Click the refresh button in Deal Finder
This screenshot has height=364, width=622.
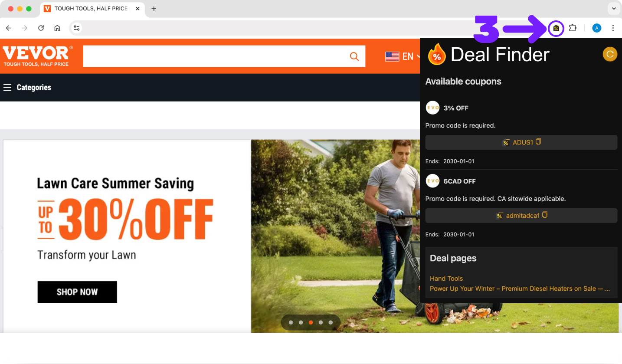coord(610,54)
